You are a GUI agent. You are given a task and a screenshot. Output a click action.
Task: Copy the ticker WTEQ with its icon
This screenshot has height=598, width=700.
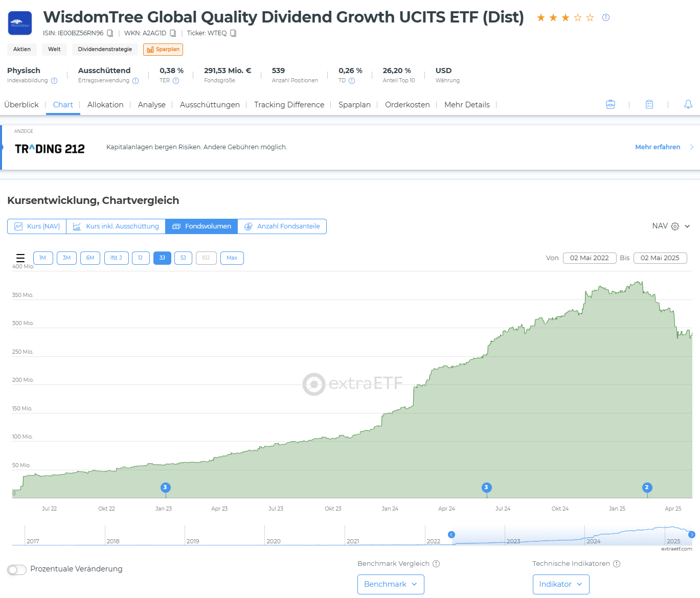(233, 33)
